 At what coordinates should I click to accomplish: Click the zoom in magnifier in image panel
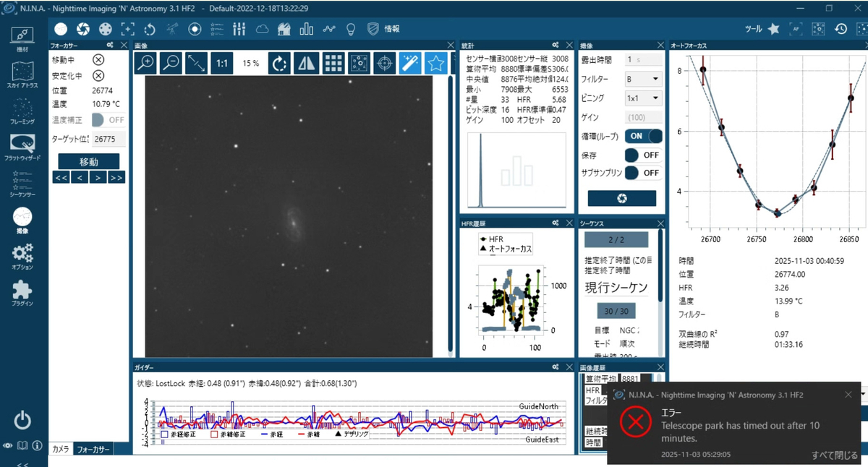[146, 63]
